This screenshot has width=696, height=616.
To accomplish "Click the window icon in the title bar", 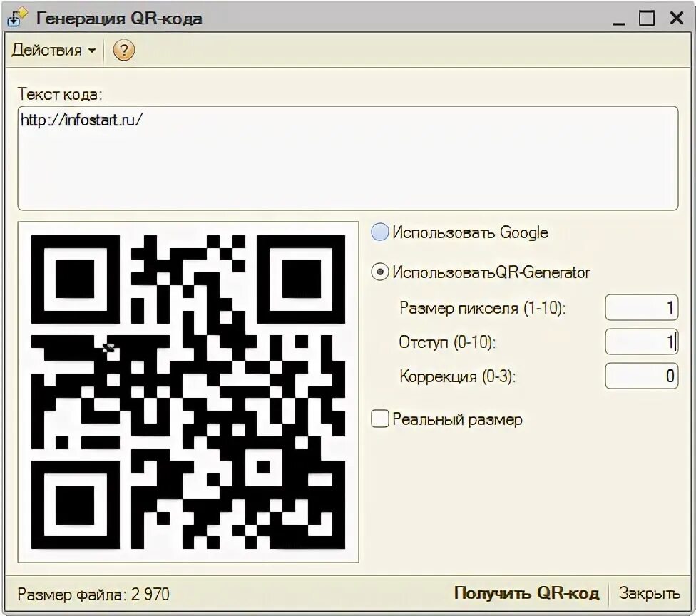I will pos(18,17).
